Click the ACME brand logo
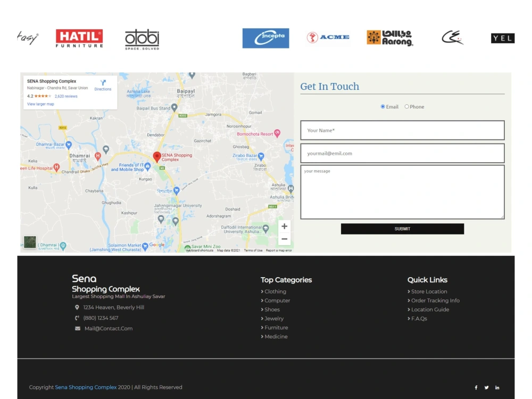 [328, 37]
